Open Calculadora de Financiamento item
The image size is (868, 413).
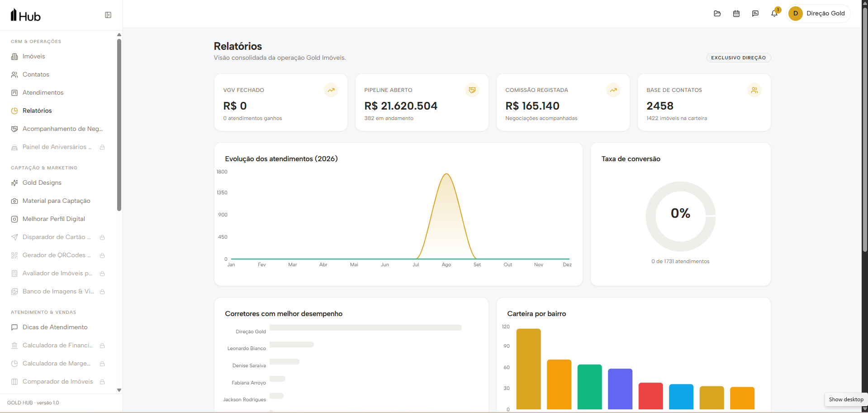click(x=58, y=346)
